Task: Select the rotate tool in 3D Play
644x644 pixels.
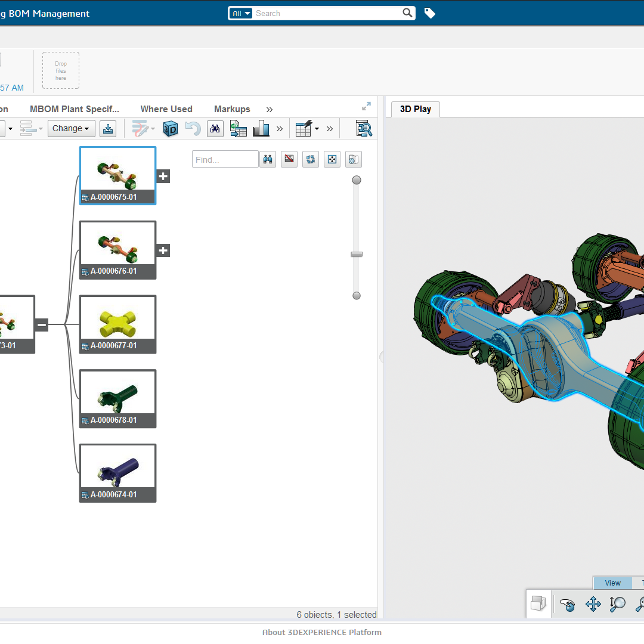Action: coord(568,605)
